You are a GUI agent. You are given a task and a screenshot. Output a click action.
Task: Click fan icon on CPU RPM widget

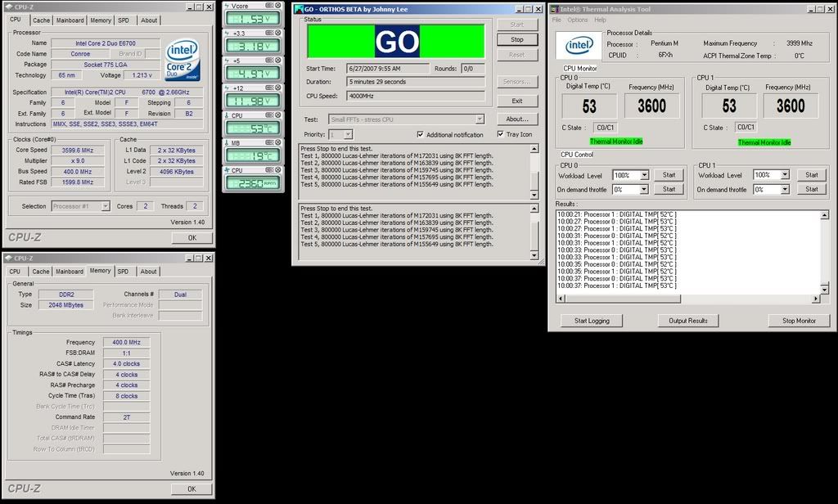[228, 170]
